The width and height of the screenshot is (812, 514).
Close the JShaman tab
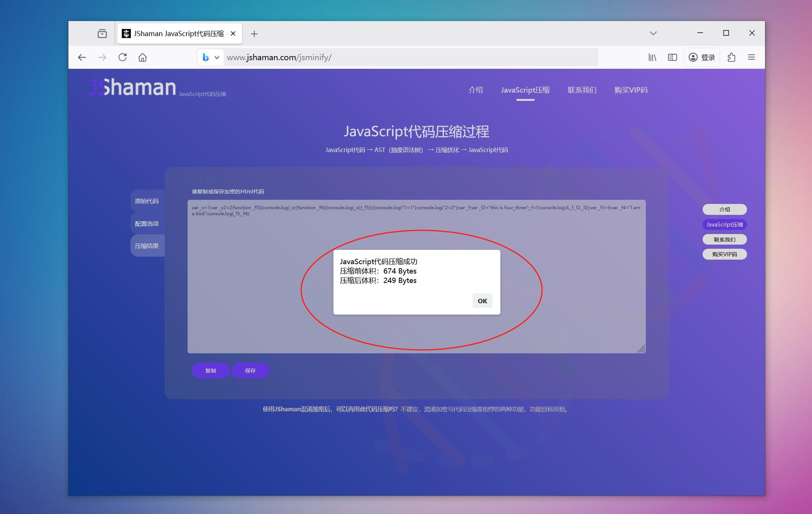point(233,33)
